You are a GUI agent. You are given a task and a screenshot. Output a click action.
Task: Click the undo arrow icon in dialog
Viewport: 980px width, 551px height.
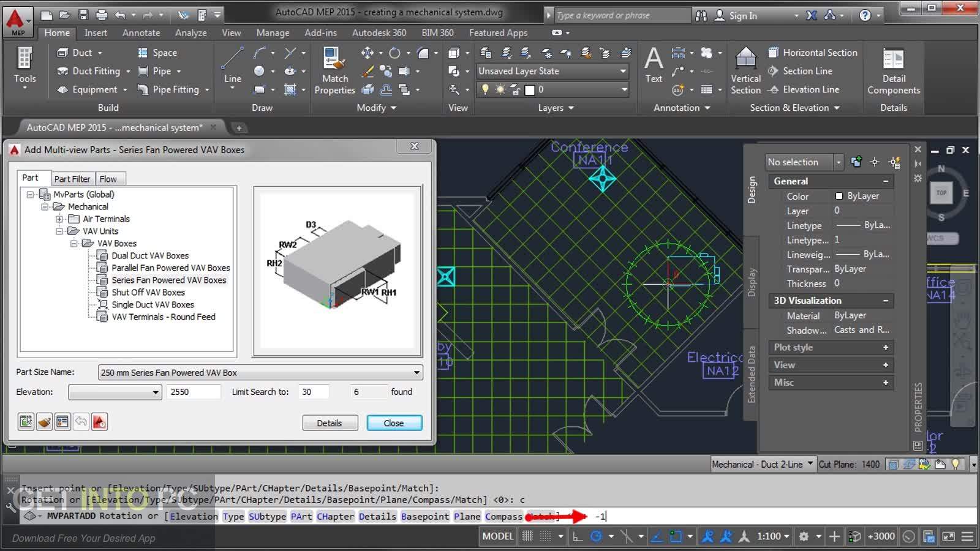coord(81,421)
